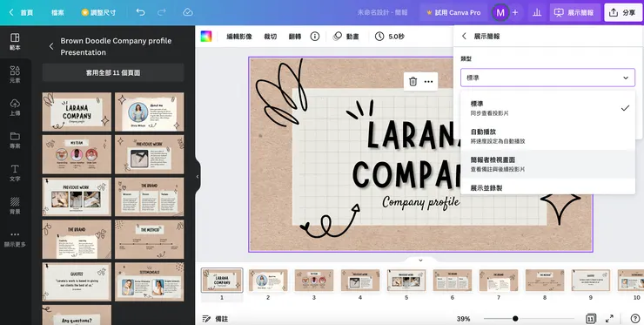Click the 分享 share button

623,13
